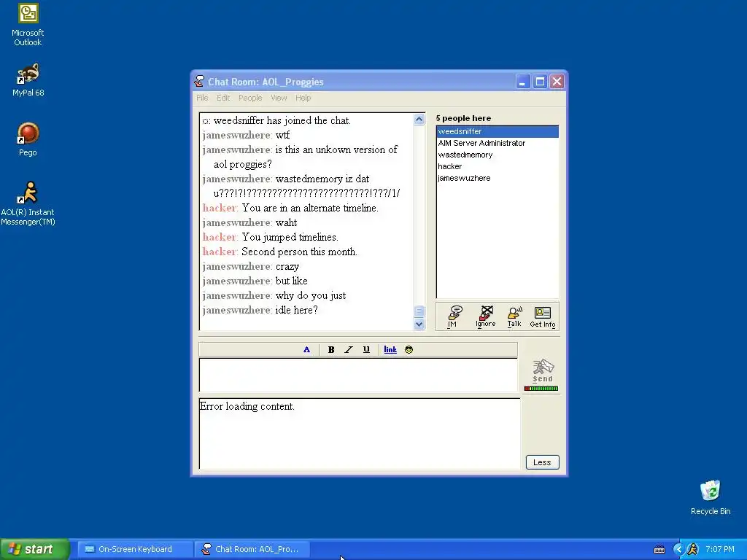Open the smiley emoticon picker
The image size is (747, 560).
[409, 349]
